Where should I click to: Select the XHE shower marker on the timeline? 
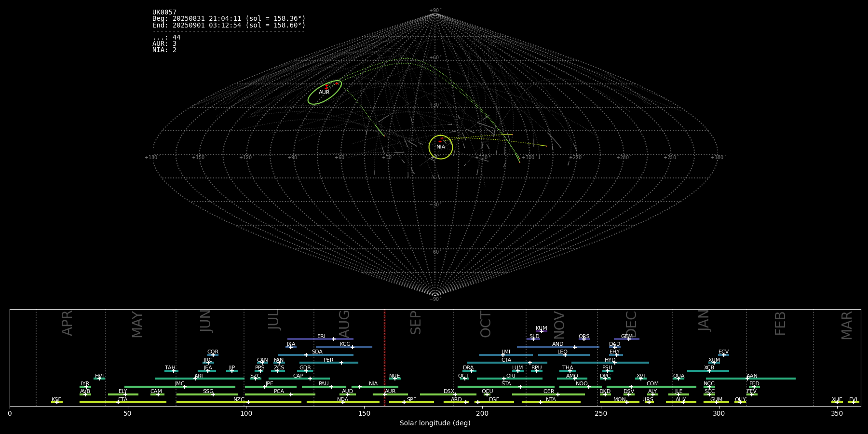tap(837, 402)
